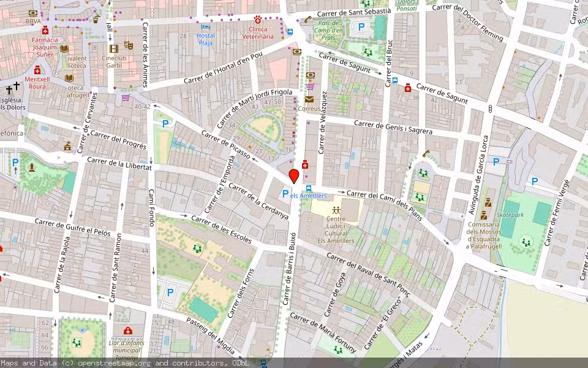Screen dimensions: 588x368
Task: Click the theatre masks icon near Cineclub Garbi
Action: pos(128,44)
